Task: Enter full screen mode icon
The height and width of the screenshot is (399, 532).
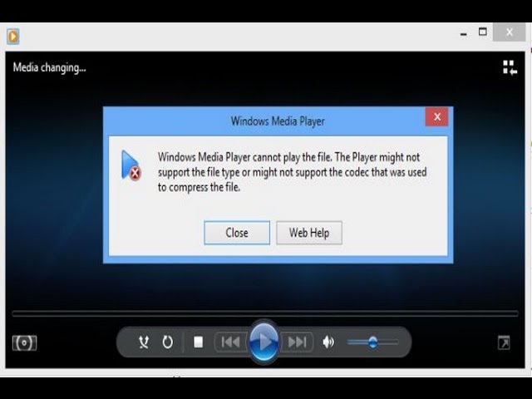Action: coord(504,342)
